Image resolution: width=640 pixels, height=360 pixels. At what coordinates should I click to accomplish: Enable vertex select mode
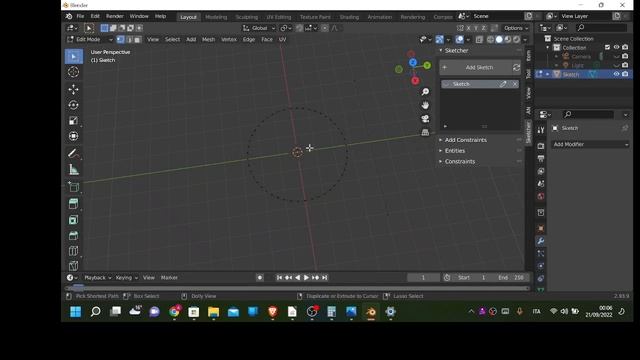point(120,40)
